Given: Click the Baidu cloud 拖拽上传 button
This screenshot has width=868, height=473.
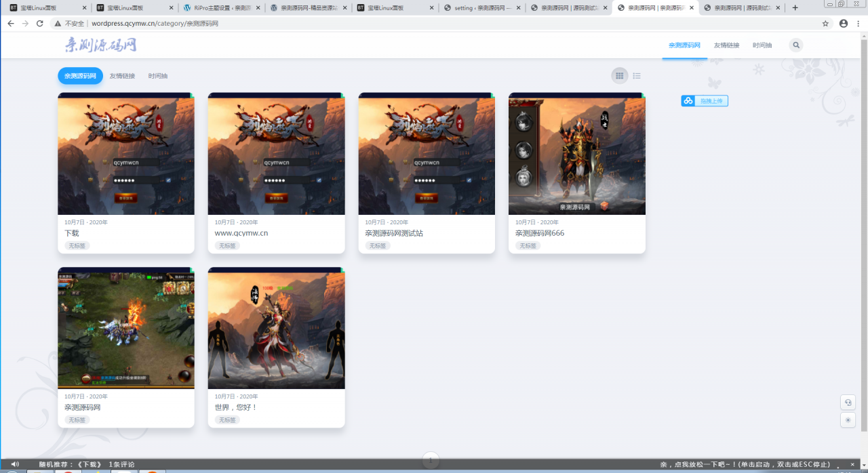Looking at the screenshot, I should click(705, 101).
